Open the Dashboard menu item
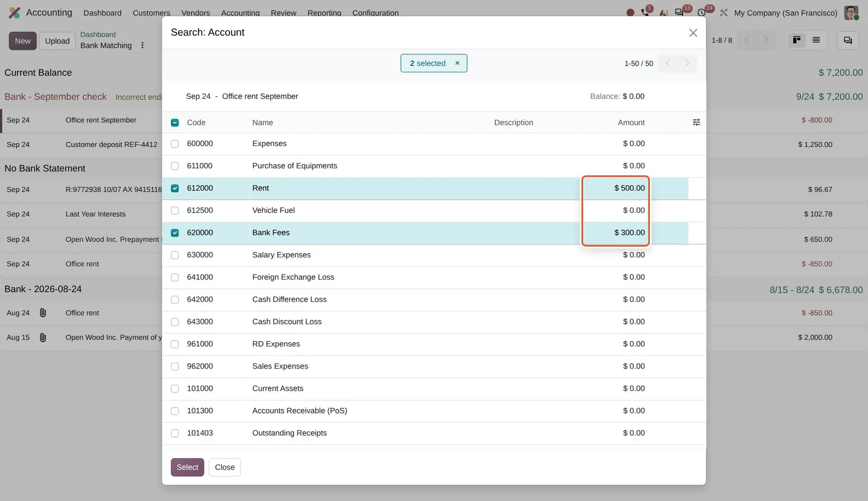This screenshot has width=868, height=501. click(x=103, y=12)
